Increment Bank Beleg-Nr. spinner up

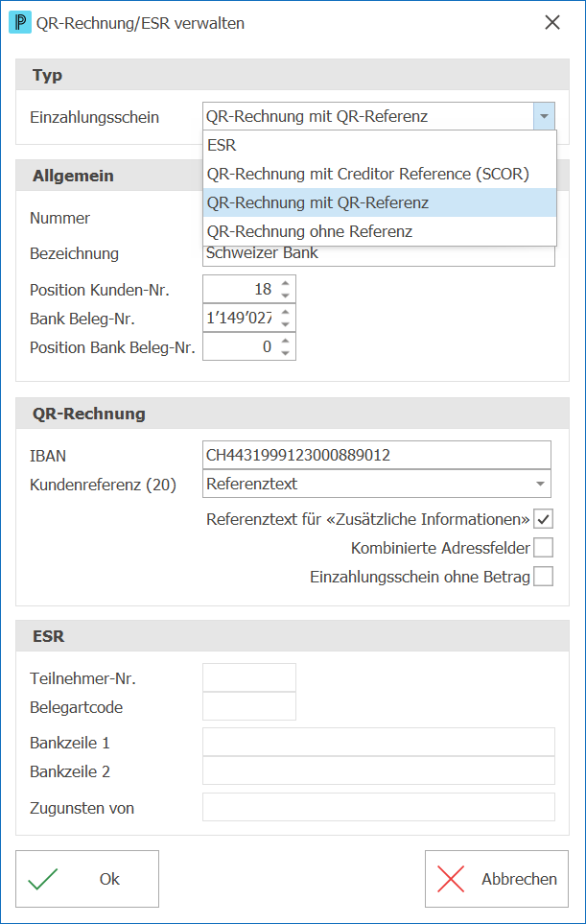pos(286,313)
